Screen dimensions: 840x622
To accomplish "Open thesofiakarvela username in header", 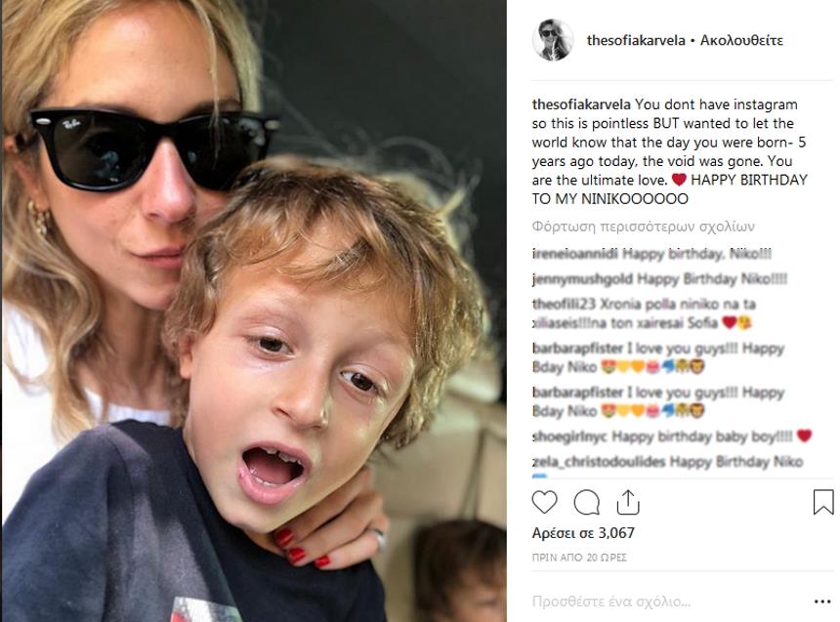I will [x=636, y=40].
